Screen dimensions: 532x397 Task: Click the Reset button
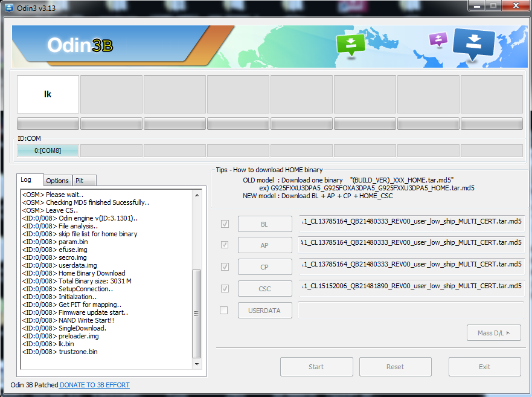(396, 367)
